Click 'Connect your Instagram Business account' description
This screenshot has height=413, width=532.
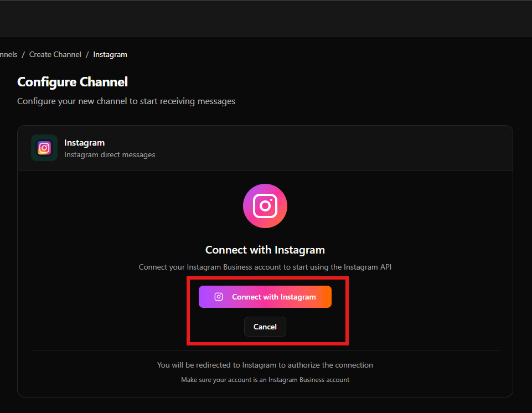coord(265,267)
